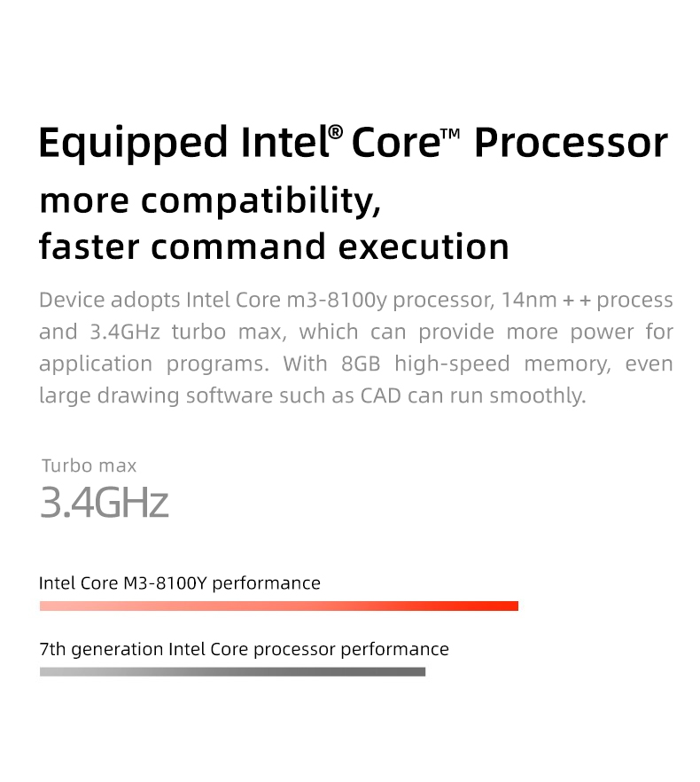Viewport: 700px width, 782px height.
Task: Click the gray 7th generation performance bar
Action: [x=232, y=672]
